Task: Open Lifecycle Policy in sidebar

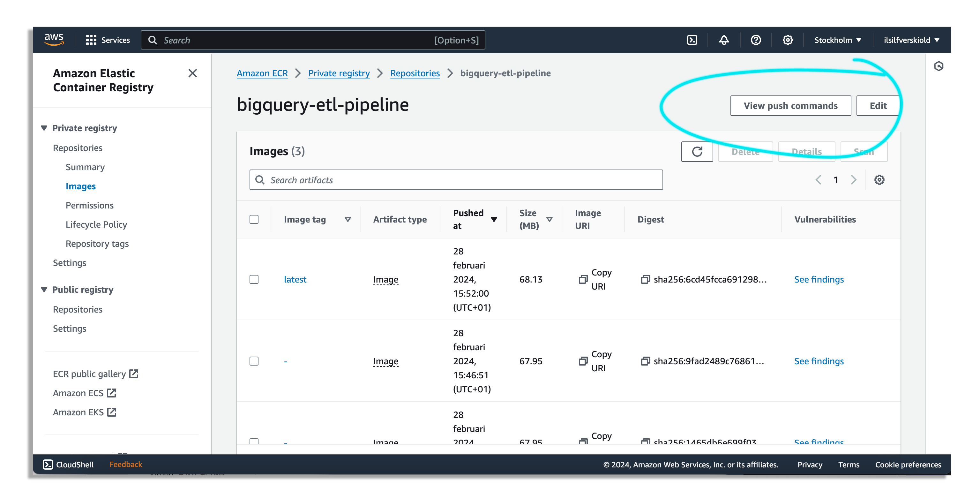Action: [x=96, y=224]
